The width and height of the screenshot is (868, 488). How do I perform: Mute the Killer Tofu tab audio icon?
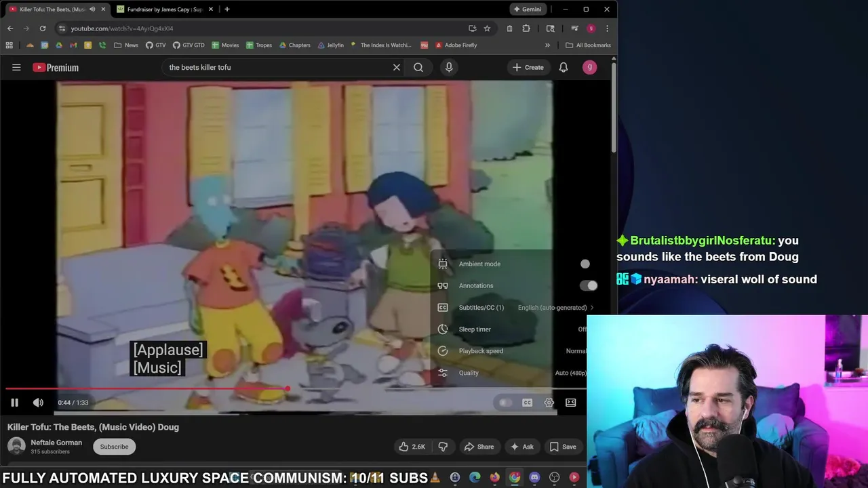point(92,9)
